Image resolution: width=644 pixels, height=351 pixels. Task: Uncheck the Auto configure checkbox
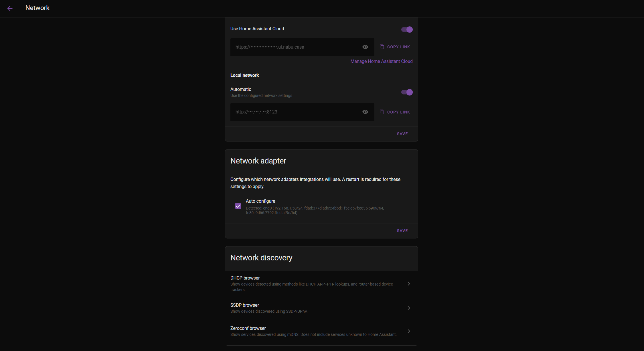[x=238, y=206]
